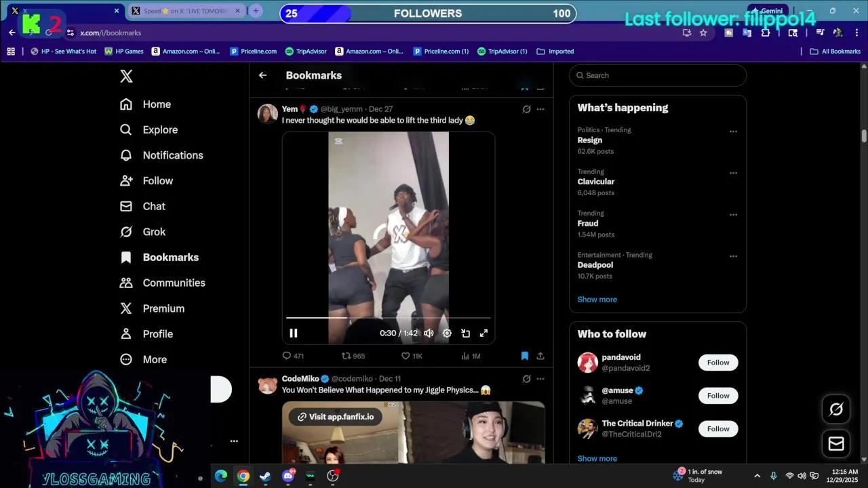Image resolution: width=868 pixels, height=488 pixels.
Task: Open more options for Fraud trend
Action: tap(733, 215)
